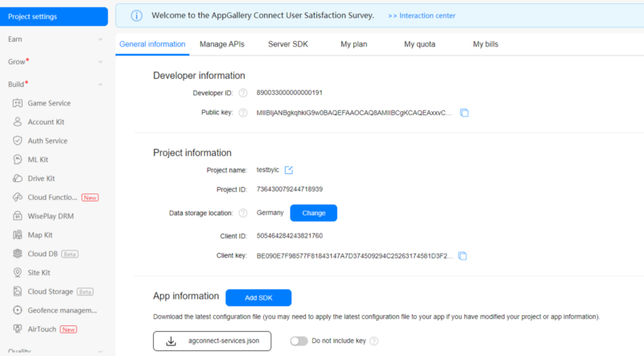Click the truncated Client key value
Image resolution: width=644 pixels, height=356 pixels.
355,256
